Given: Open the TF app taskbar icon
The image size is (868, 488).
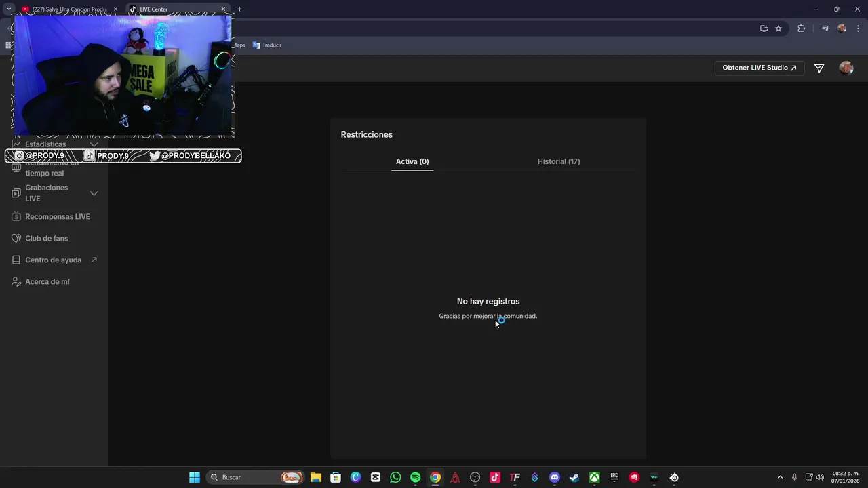Looking at the screenshot, I should [x=515, y=477].
